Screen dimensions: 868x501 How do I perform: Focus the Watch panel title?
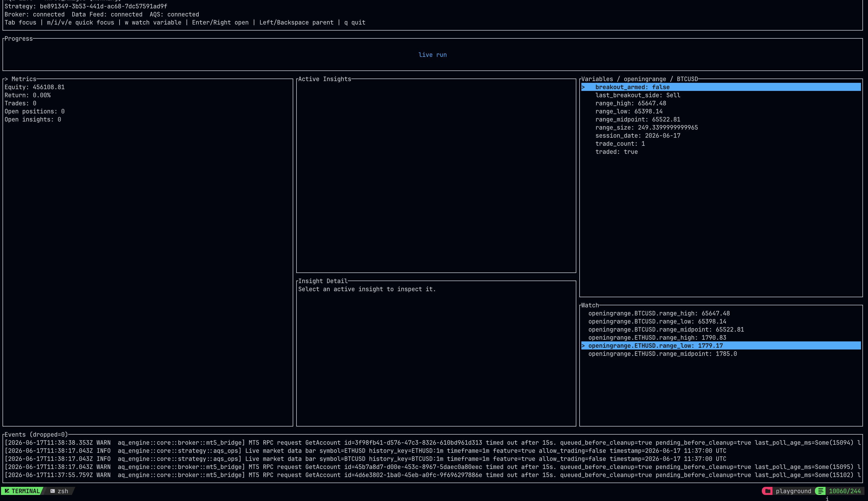(x=590, y=305)
